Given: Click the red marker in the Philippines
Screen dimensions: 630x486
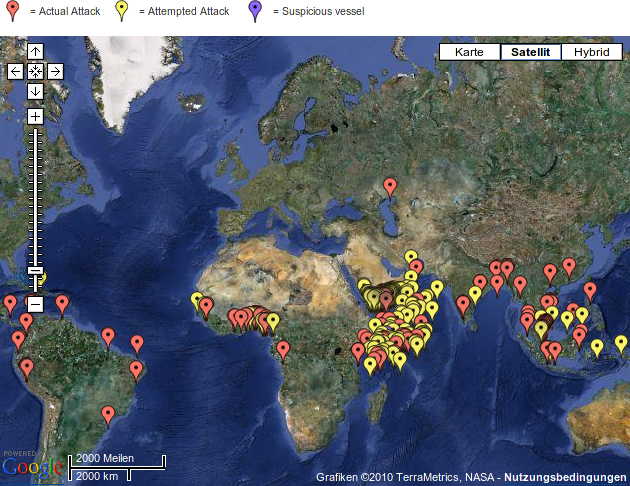Looking at the screenshot, I should click(590, 291).
